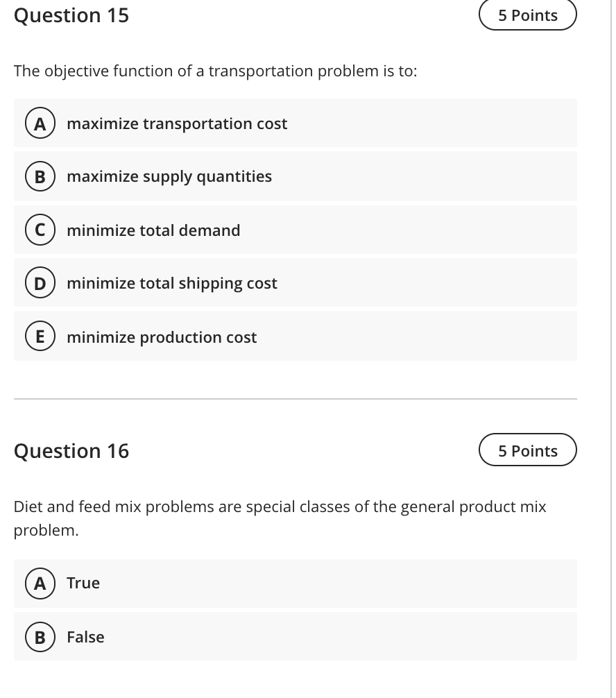Viewport: 616px width, 698px height.
Task: Select answer D minimize total shipping cost
Action: click(172, 282)
